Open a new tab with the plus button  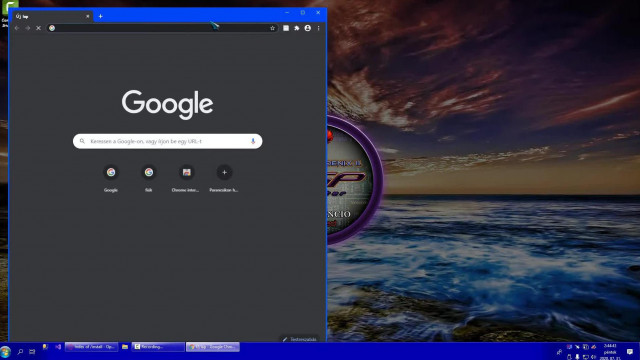click(x=100, y=16)
